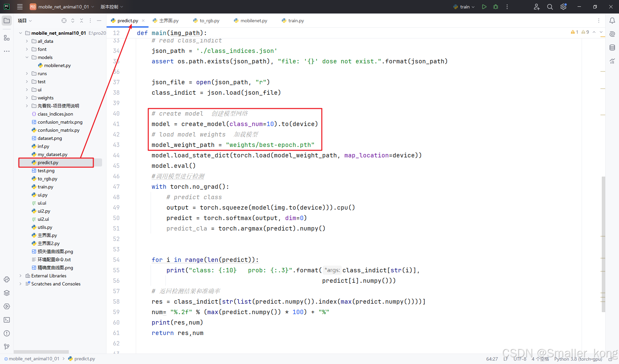Open the Code With Me user icon
Screen dimensions: 619x364
point(537,7)
